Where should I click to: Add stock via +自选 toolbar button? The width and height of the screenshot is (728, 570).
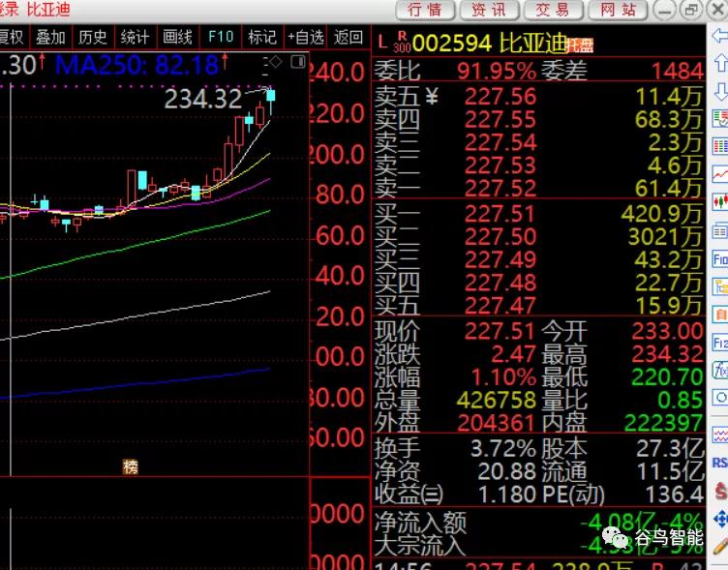[306, 37]
